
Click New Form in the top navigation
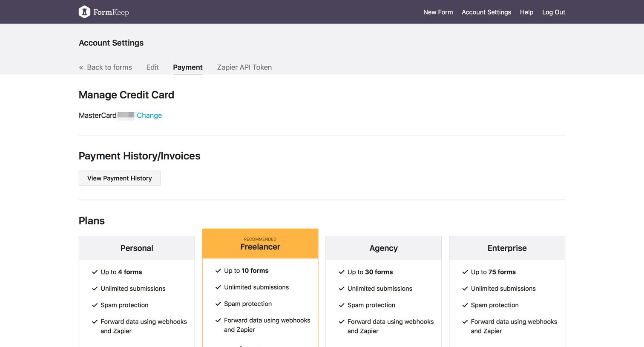(438, 12)
